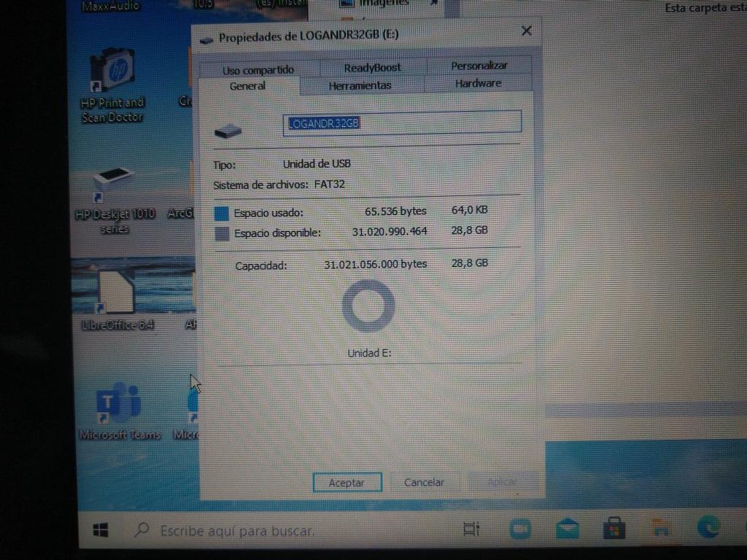Open the Mail app from the taskbar

click(568, 529)
